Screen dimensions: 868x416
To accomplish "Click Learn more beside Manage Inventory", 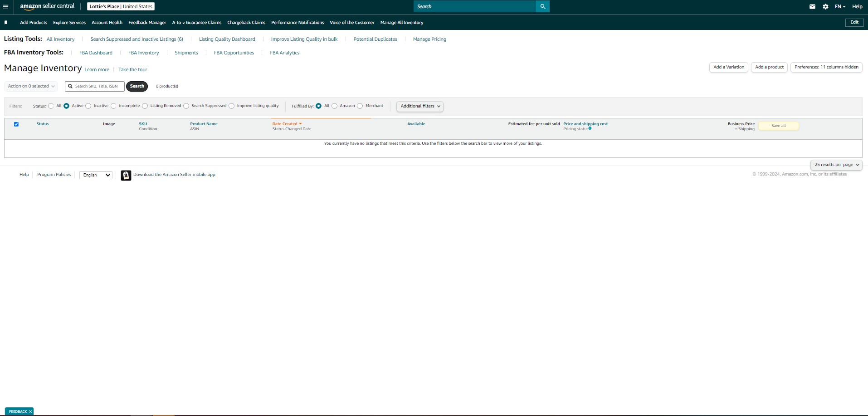I will [97, 70].
